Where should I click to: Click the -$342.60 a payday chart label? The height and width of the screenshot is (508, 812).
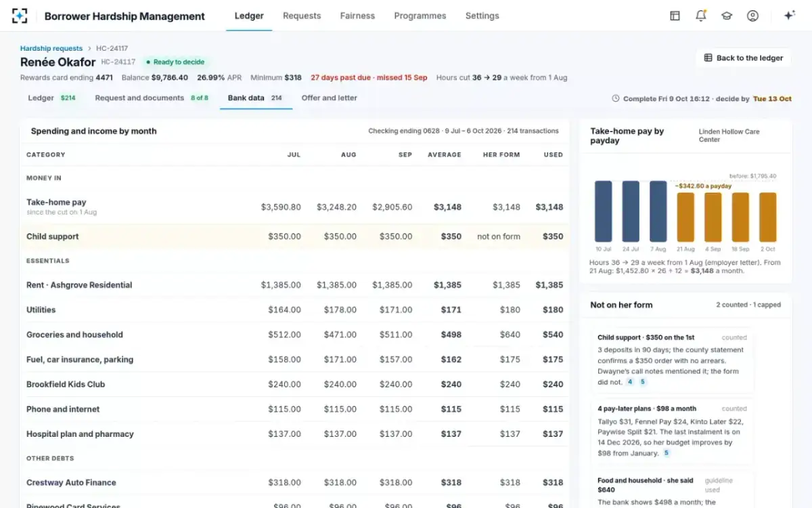pyautogui.click(x=703, y=186)
